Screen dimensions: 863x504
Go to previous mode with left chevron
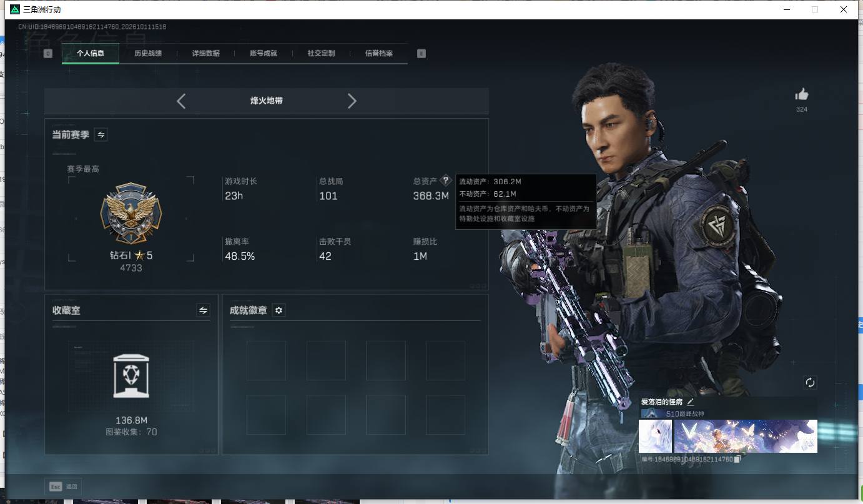coord(181,101)
